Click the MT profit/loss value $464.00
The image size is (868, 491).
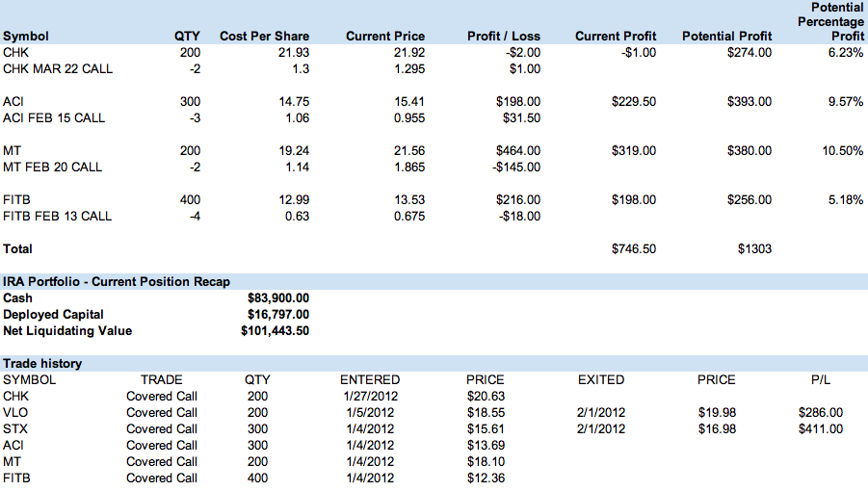tap(518, 151)
